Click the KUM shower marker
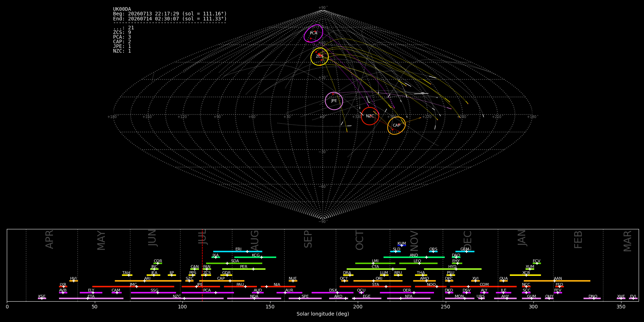644x322 pixels. click(402, 245)
